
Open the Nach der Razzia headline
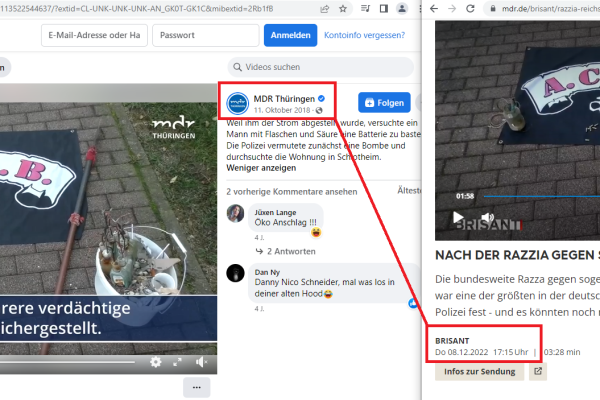pos(517,255)
